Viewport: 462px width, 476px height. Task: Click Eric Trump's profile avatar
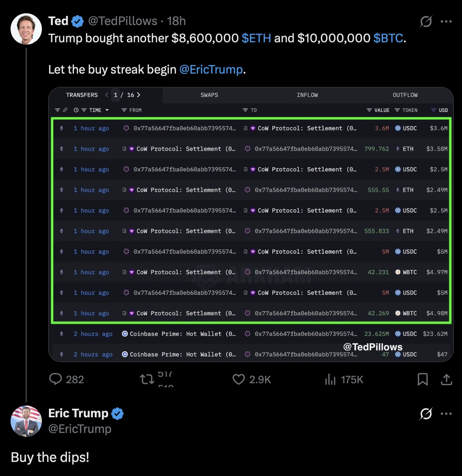26,421
